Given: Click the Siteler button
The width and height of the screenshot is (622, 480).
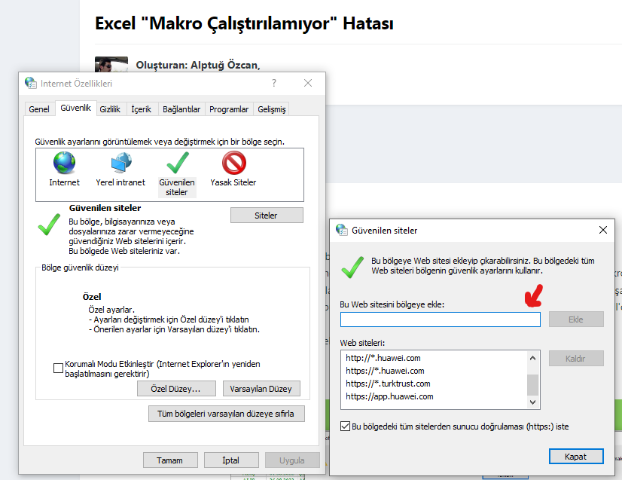Looking at the screenshot, I should [266, 215].
